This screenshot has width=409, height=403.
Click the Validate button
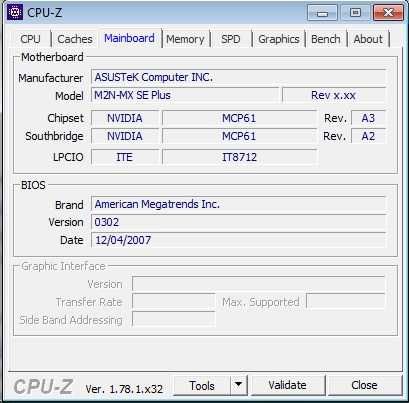pos(287,385)
